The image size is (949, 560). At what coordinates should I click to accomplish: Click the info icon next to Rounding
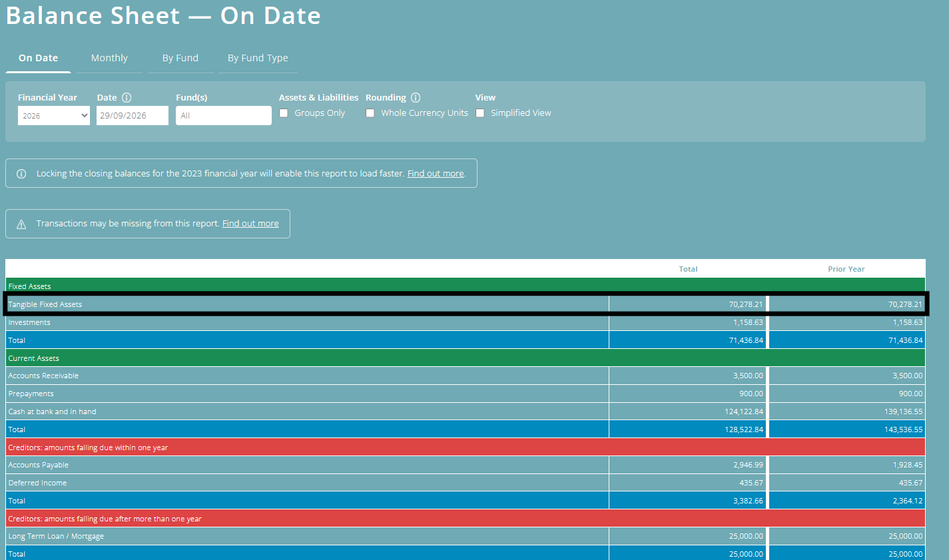[416, 97]
